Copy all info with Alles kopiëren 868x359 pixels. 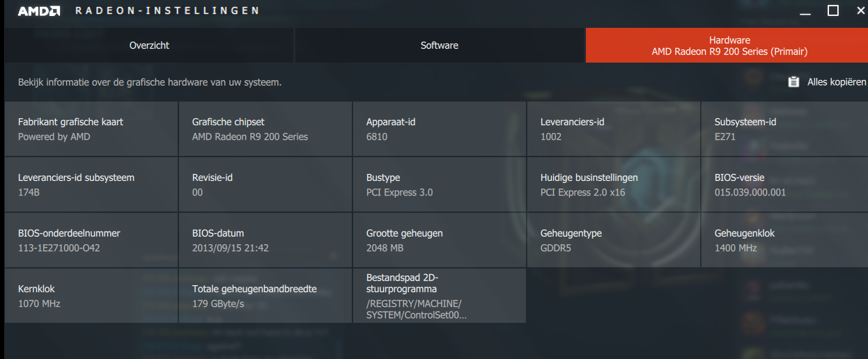(827, 82)
